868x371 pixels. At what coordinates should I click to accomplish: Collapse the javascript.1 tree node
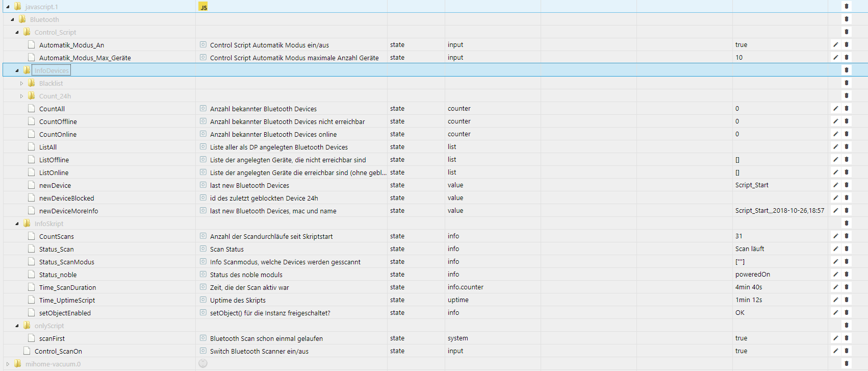pos(8,7)
